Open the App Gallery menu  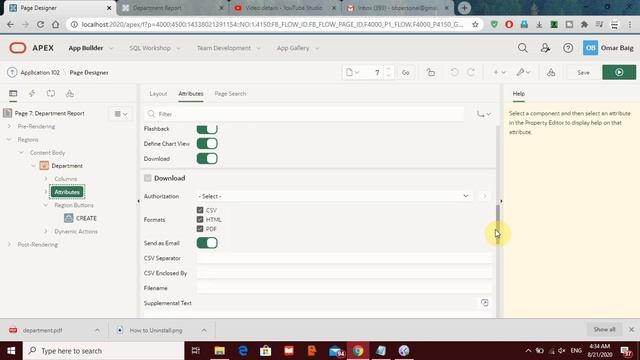coord(298,48)
